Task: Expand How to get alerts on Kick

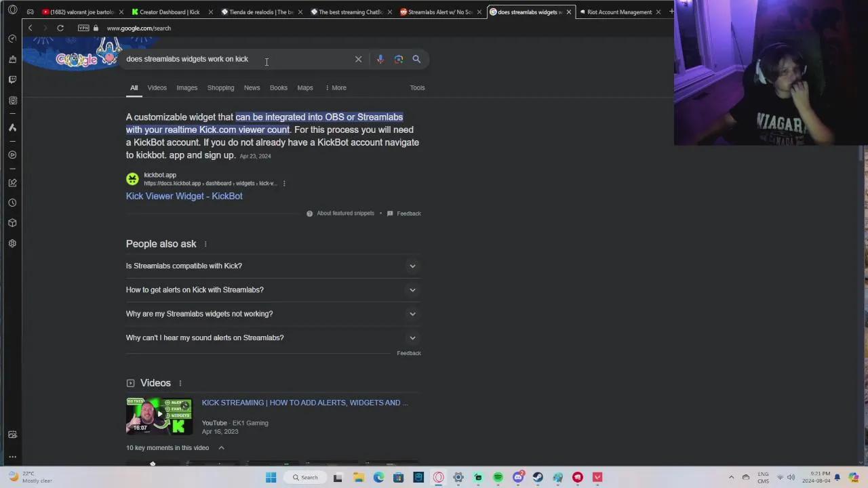Action: click(x=273, y=290)
